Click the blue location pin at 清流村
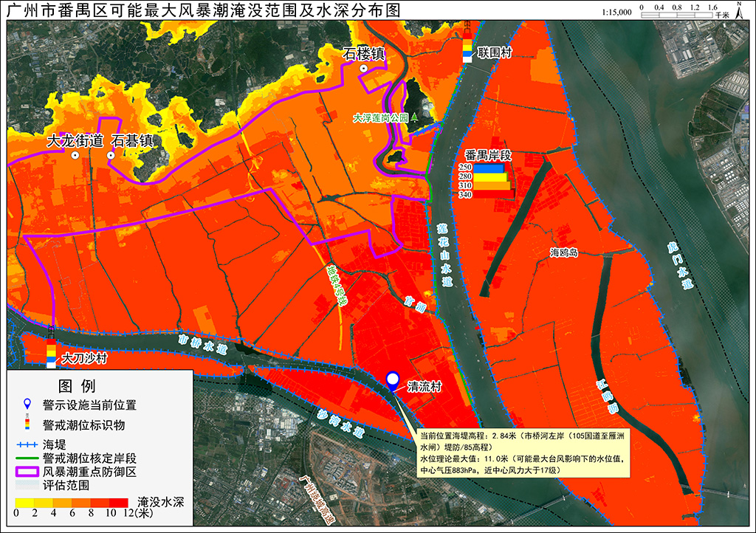This screenshot has height=533, width=756. coord(393,381)
